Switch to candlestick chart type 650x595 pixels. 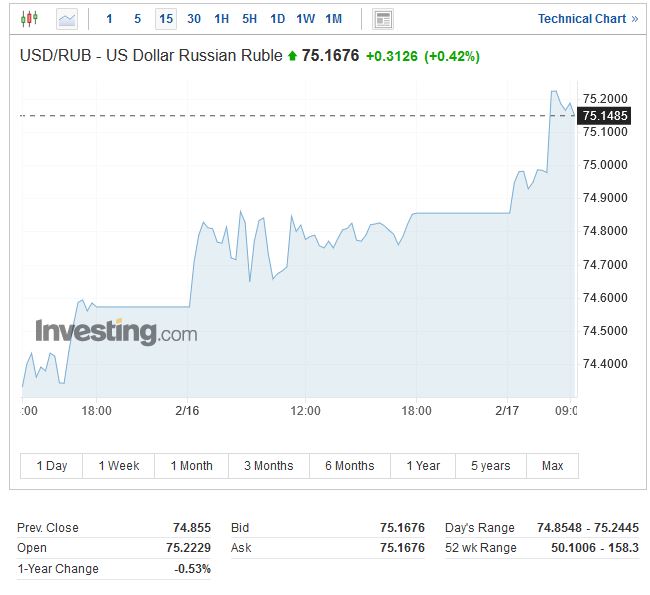click(x=30, y=18)
